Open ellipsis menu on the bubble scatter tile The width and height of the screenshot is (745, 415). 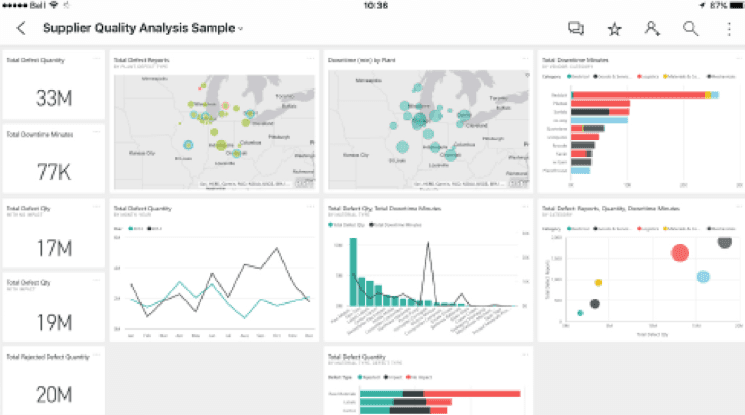coord(739,207)
